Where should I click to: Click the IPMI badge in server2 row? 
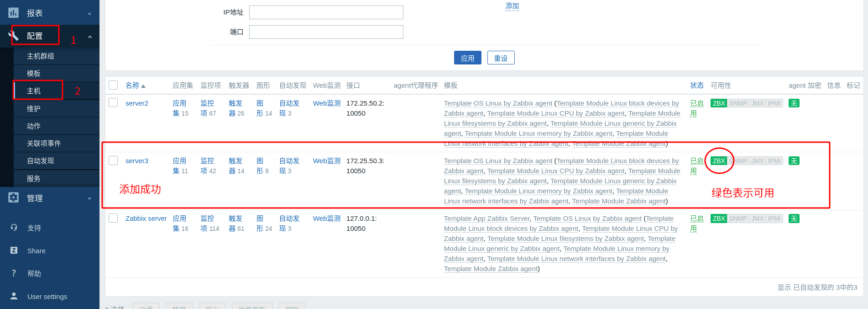click(774, 103)
